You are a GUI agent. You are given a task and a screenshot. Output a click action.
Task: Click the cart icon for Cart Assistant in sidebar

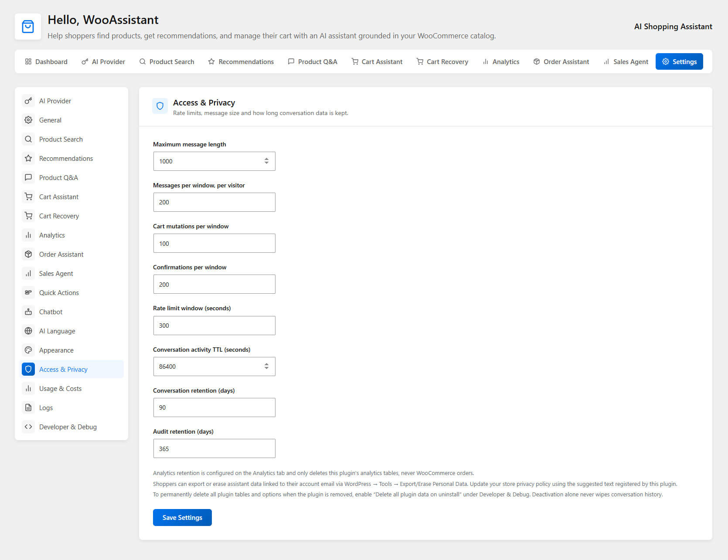[28, 197]
